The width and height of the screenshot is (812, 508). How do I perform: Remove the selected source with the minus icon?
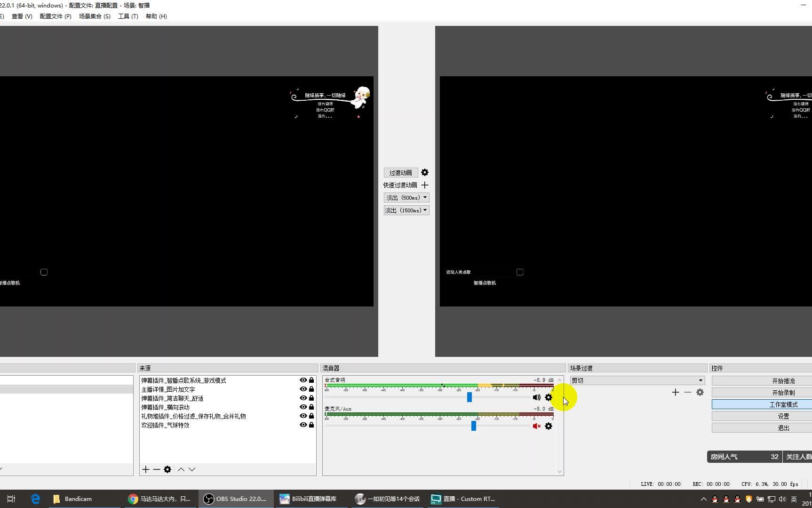[x=157, y=469]
